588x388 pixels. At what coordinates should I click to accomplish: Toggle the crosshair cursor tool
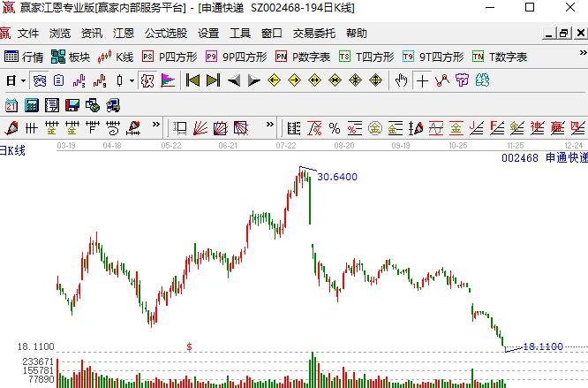[422, 80]
